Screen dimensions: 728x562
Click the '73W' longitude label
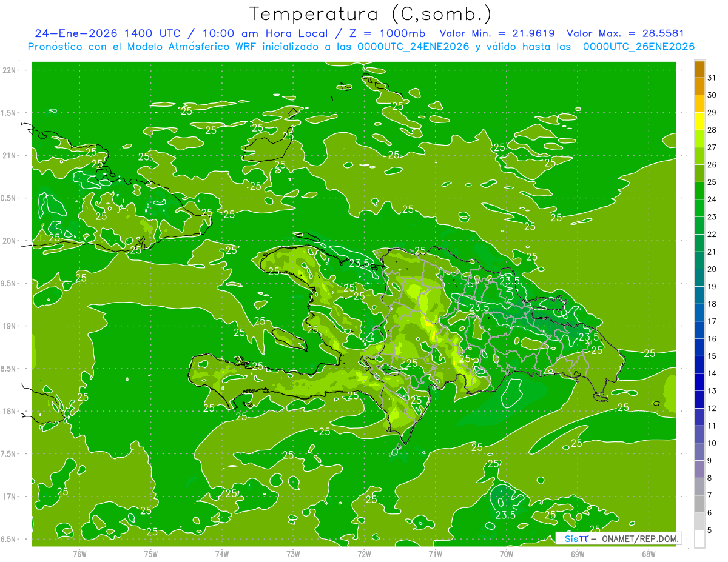293,554
